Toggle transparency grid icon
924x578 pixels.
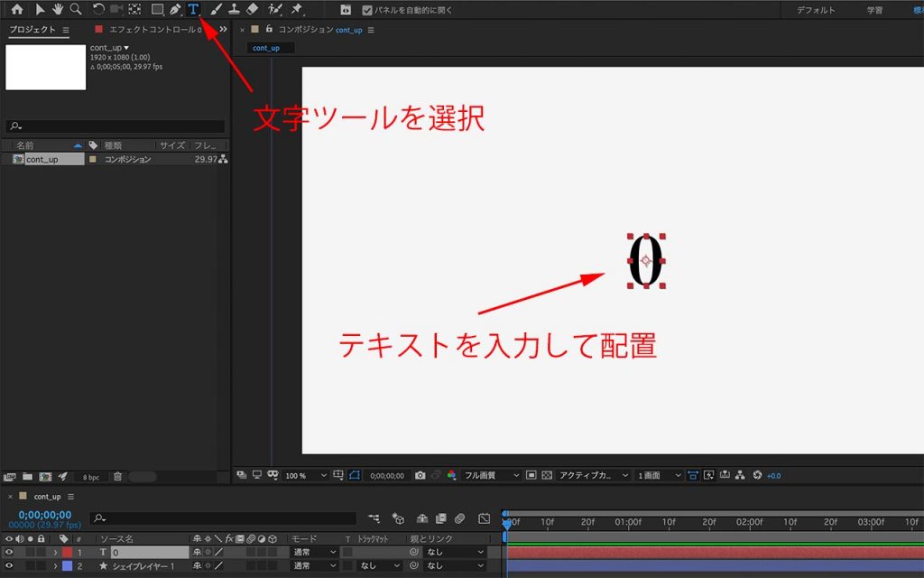point(547,475)
